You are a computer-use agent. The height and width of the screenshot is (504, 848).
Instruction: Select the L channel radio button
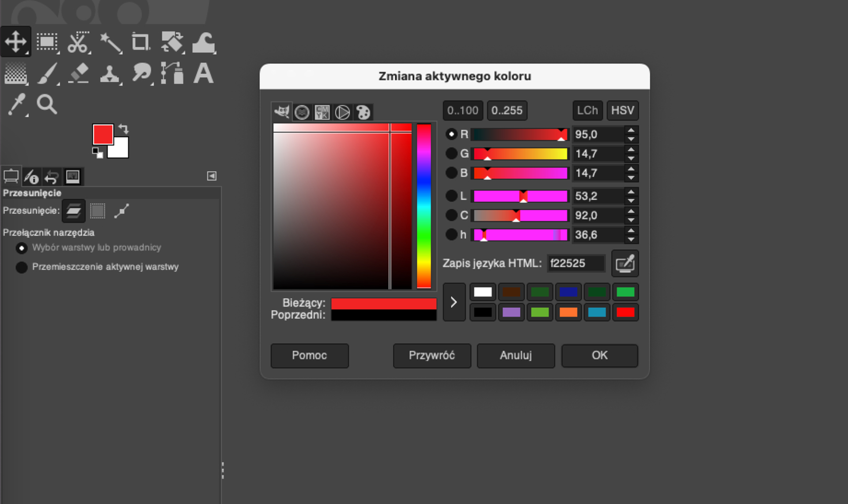[451, 196]
